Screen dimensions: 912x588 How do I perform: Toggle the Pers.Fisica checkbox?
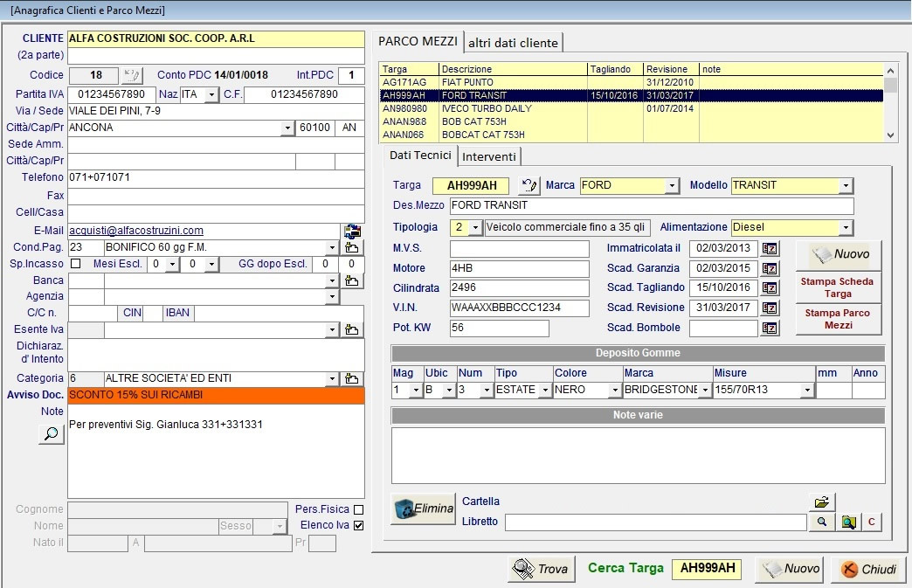(359, 510)
